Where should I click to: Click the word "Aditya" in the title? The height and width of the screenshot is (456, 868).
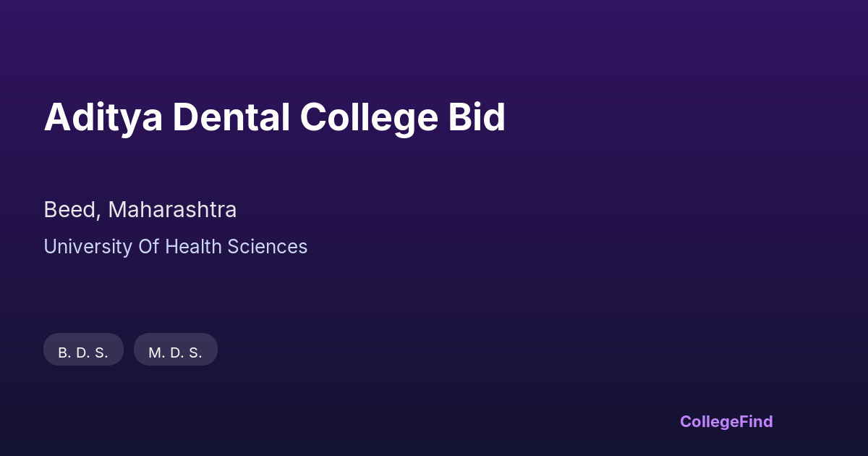[103, 117]
